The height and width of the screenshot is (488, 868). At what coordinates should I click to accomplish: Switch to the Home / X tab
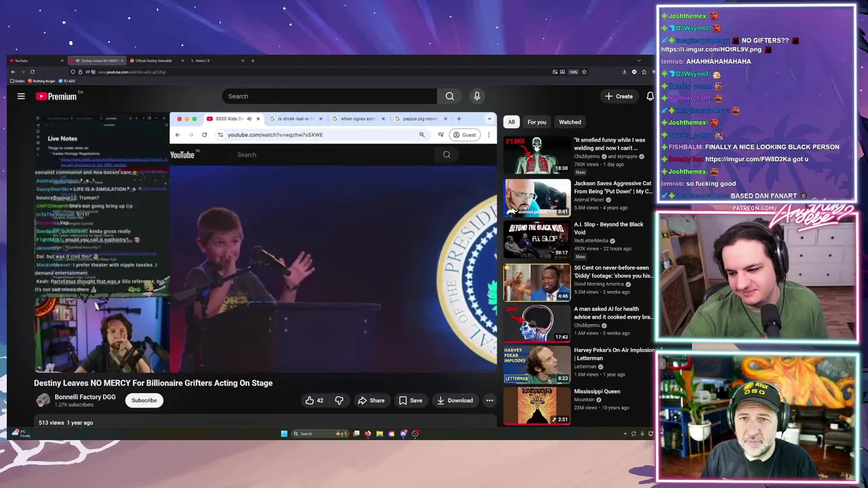tap(217, 61)
